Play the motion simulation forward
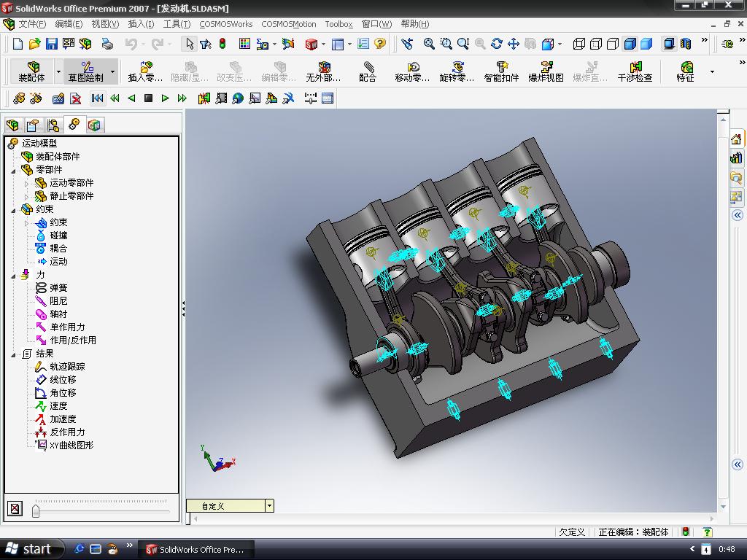 (166, 98)
